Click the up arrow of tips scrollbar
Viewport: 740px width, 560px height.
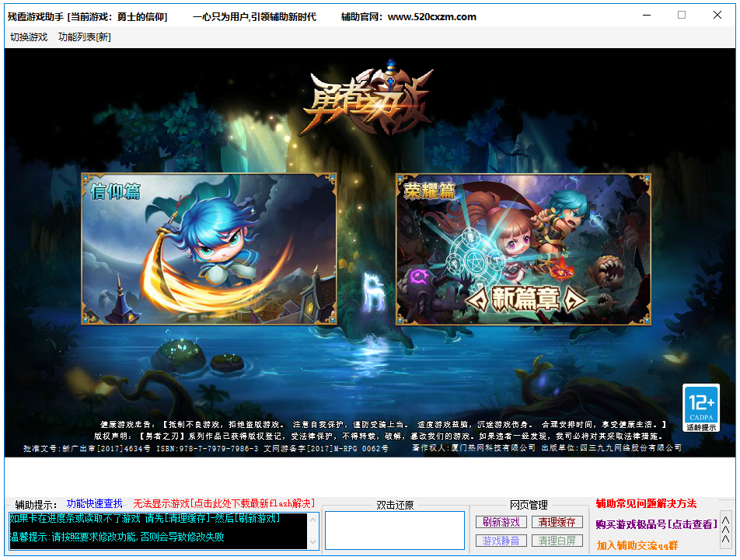click(312, 519)
